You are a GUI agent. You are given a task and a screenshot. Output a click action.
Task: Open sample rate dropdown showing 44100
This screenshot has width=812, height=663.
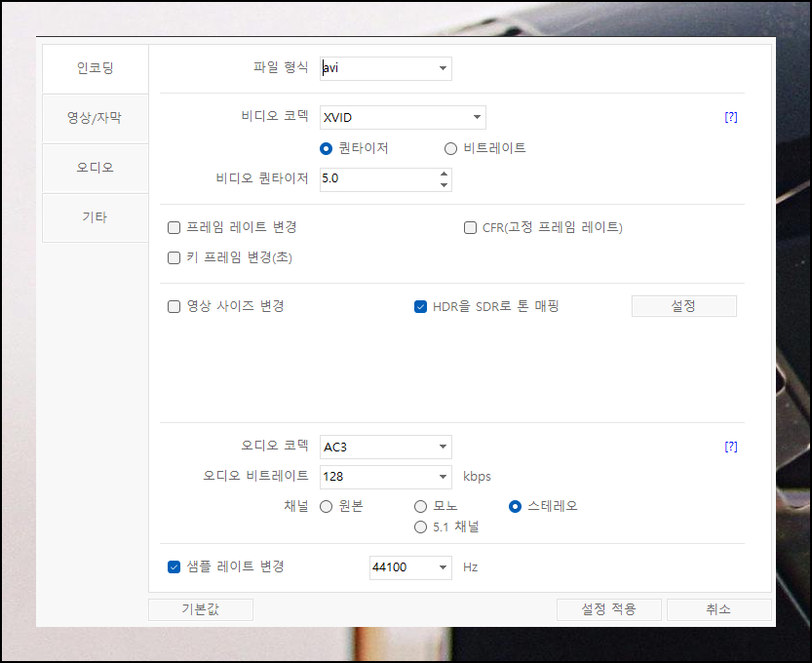tap(410, 567)
